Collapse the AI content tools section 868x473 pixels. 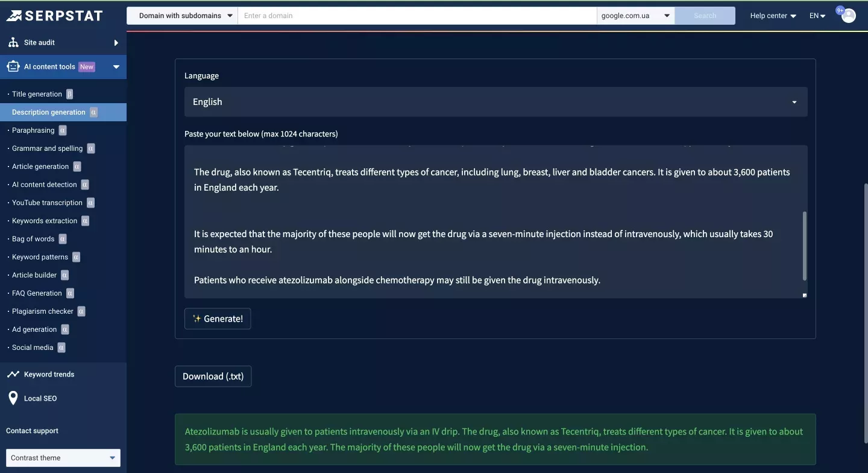pos(116,67)
